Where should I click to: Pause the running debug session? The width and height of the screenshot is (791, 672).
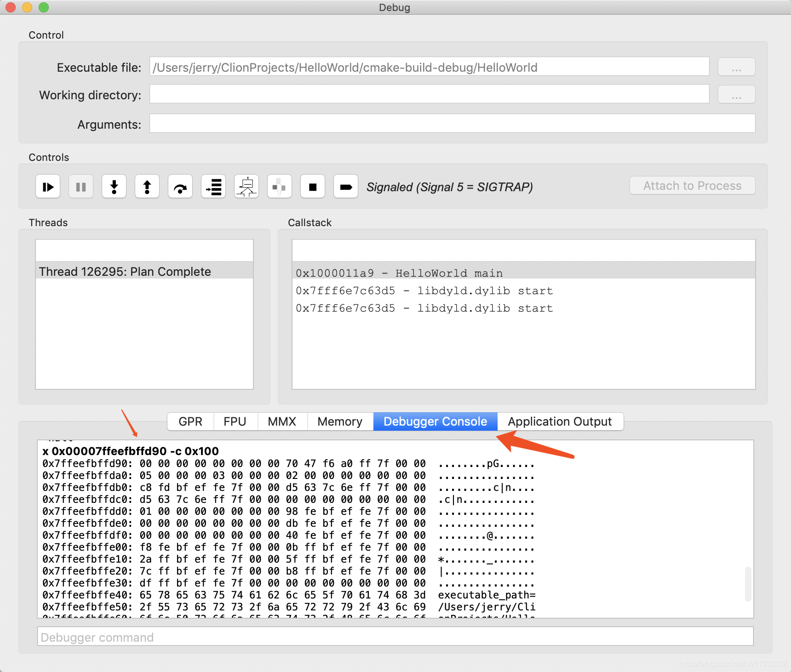tap(81, 186)
